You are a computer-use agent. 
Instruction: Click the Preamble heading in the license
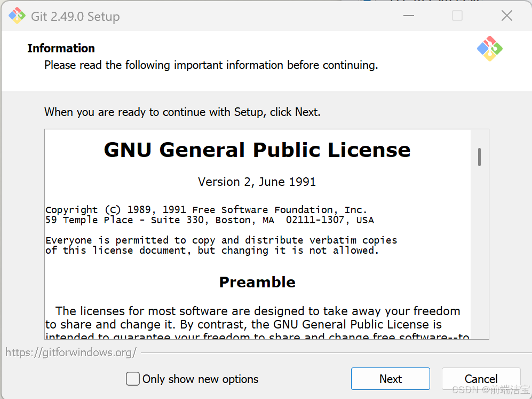tap(257, 282)
